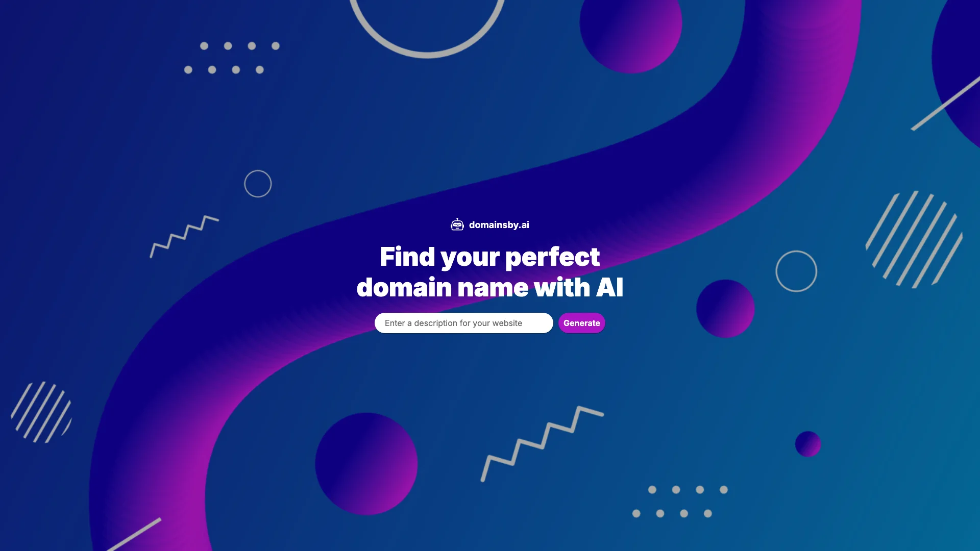Click the diagonal lines pattern top-right
This screenshot has width=980, height=551.
click(913, 237)
